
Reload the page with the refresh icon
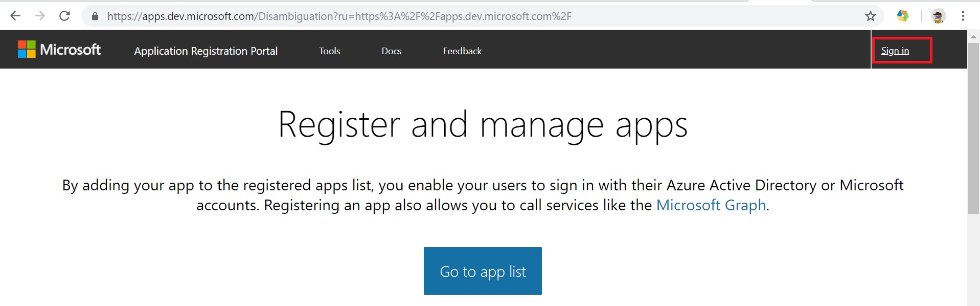[x=64, y=16]
